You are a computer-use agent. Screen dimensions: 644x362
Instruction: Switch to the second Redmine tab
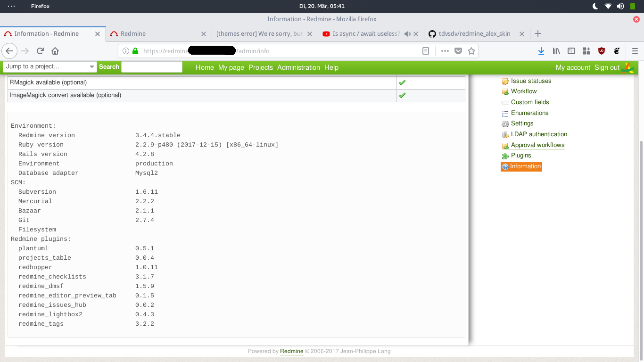pyautogui.click(x=158, y=34)
